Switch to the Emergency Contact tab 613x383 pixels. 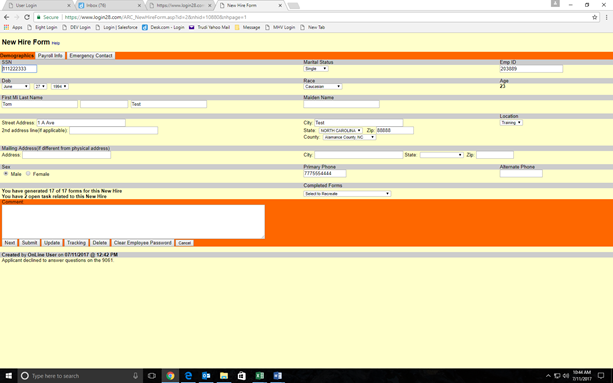tap(91, 55)
